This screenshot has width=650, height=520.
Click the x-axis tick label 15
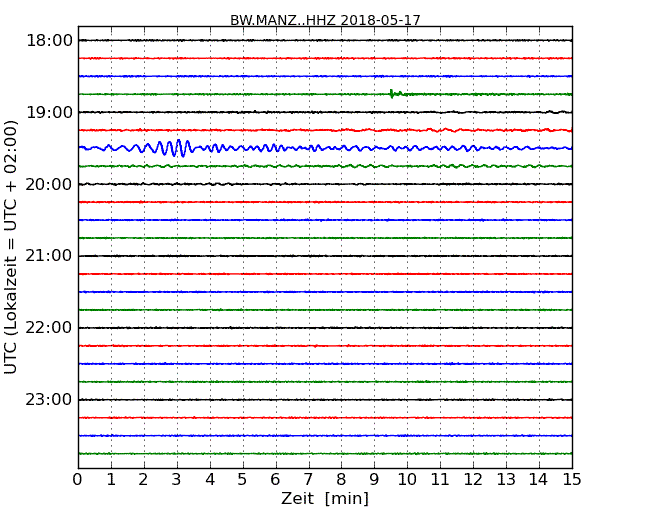pyautogui.click(x=572, y=480)
